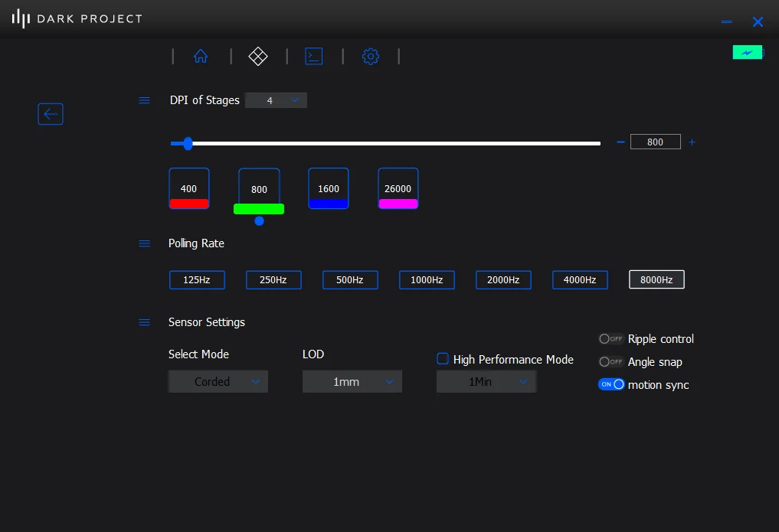Viewport: 779px width, 532px height.
Task: Click the red color bar of 400 DPI
Action: 188,204
